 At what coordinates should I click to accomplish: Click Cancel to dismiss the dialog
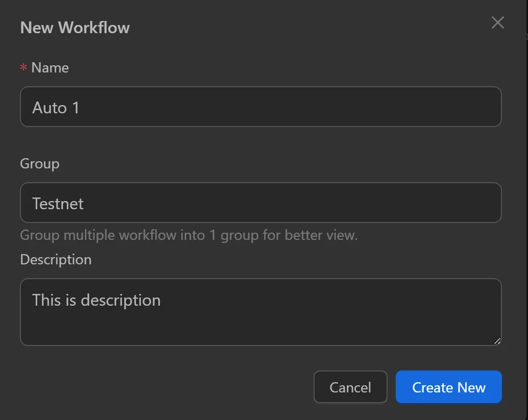point(350,387)
